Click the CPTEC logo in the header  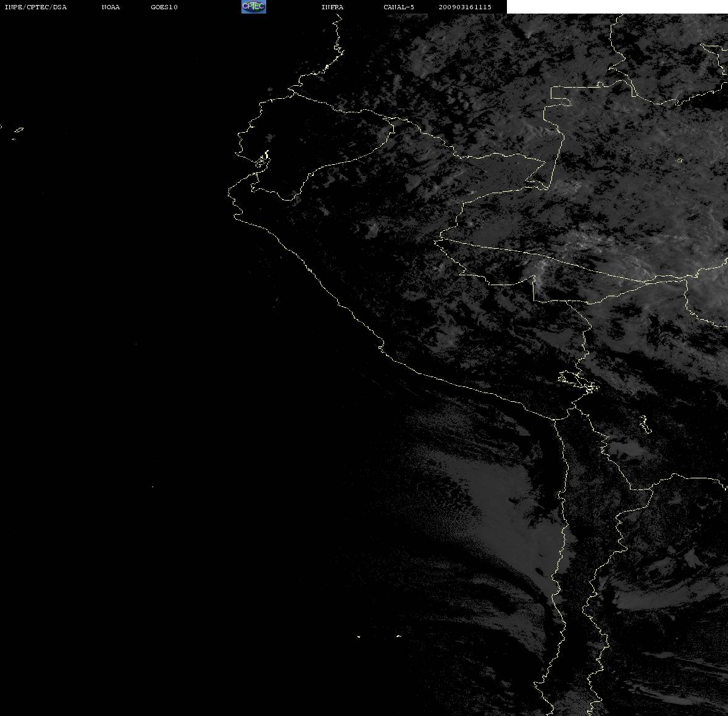[x=254, y=7]
